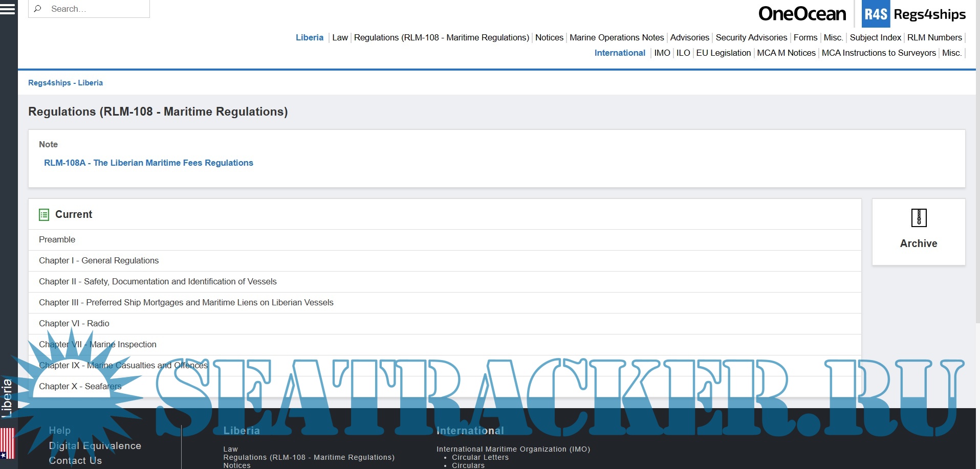Open Chapter VI - Radio
This screenshot has width=980, height=469.
pos(75,323)
